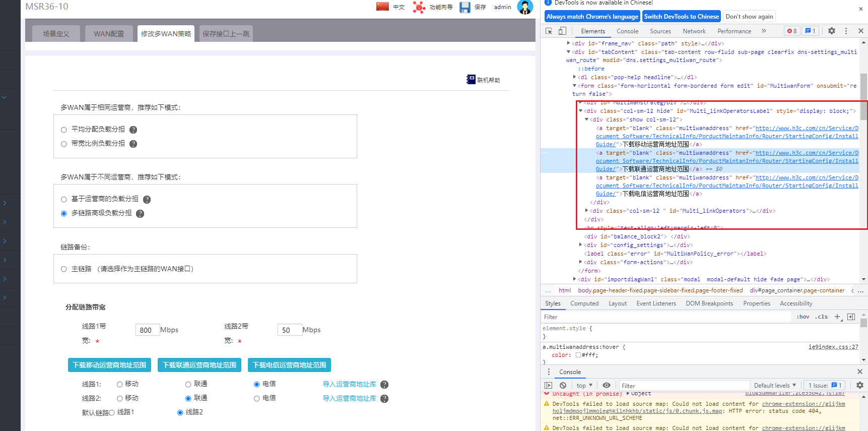Choose the main link backup radio button
Viewport: 868px width, 431px height.
point(64,269)
